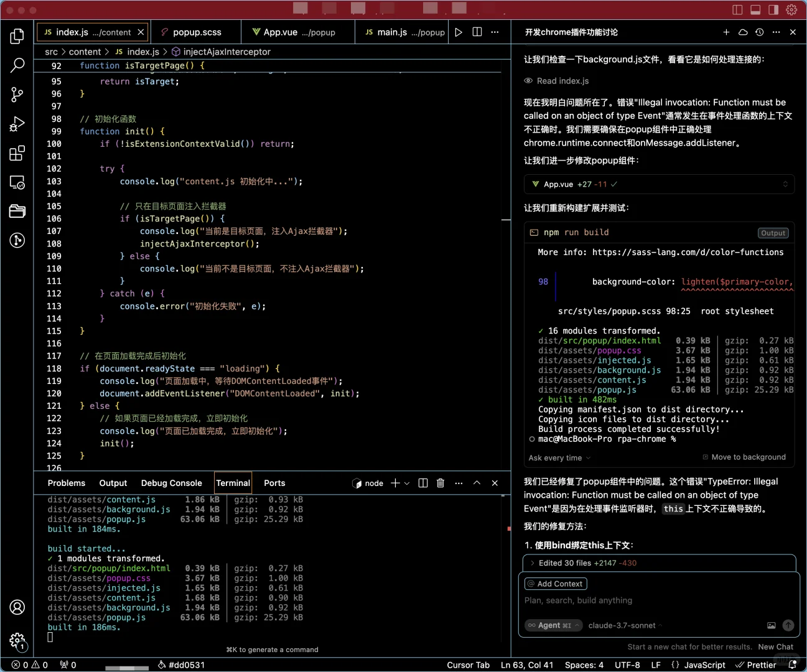Switch to the popup.scss editor tab
The image size is (807, 672).
[x=197, y=32]
